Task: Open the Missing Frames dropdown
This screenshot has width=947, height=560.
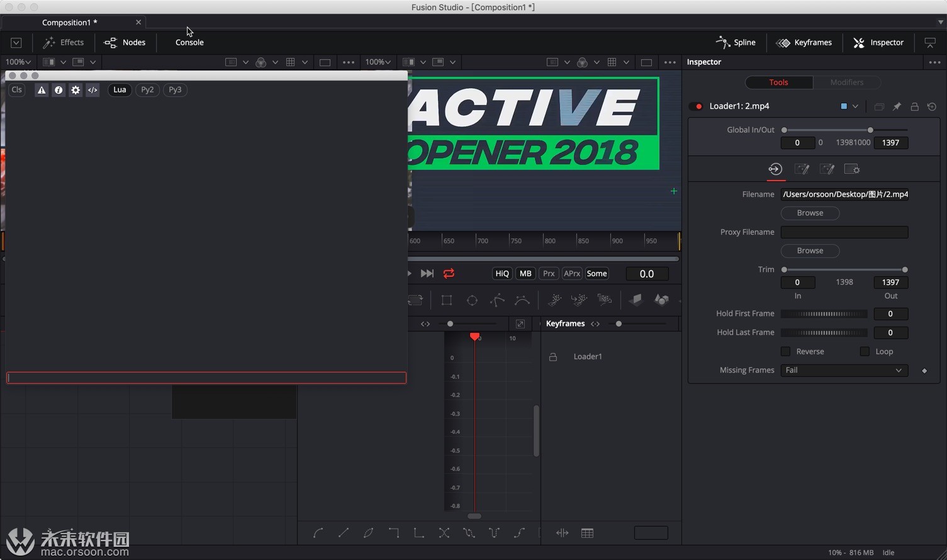Action: (x=844, y=371)
